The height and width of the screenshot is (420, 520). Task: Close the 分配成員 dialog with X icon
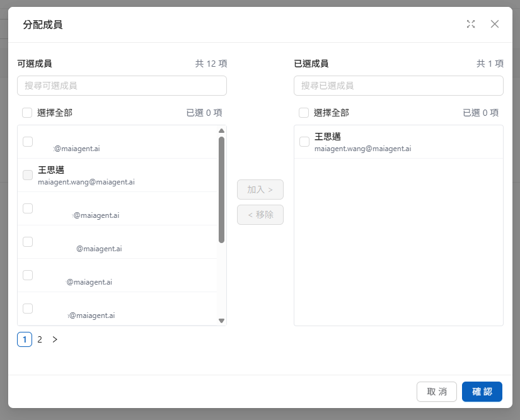click(495, 24)
